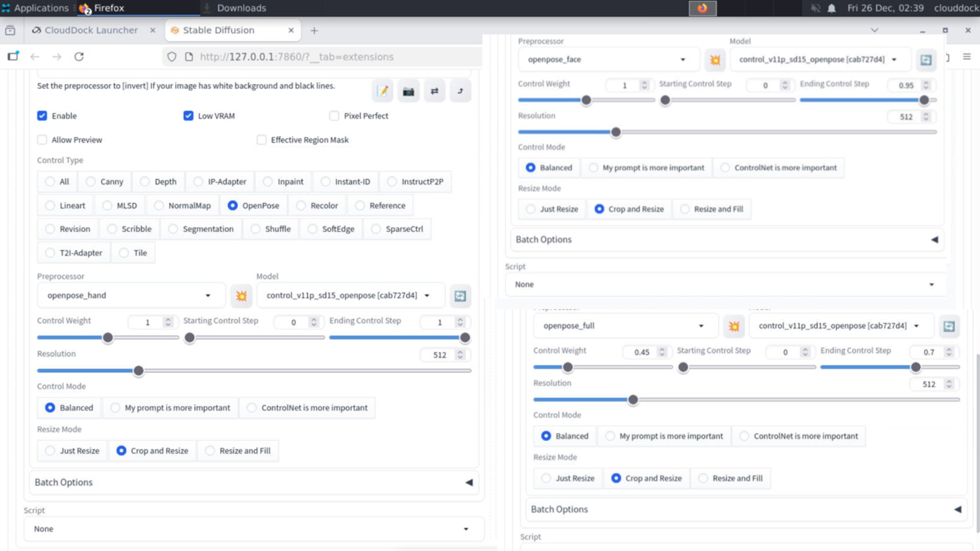Click the send dimensions arrow icon

(460, 91)
